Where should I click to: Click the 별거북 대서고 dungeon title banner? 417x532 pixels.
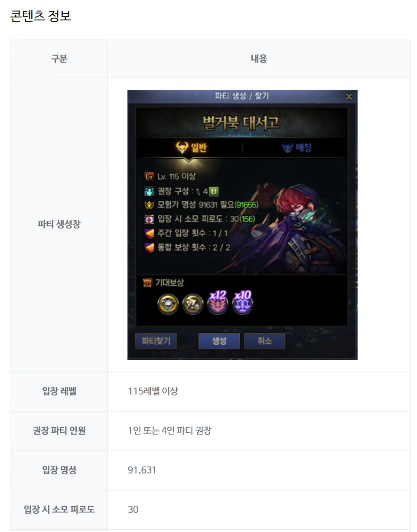[x=241, y=123]
